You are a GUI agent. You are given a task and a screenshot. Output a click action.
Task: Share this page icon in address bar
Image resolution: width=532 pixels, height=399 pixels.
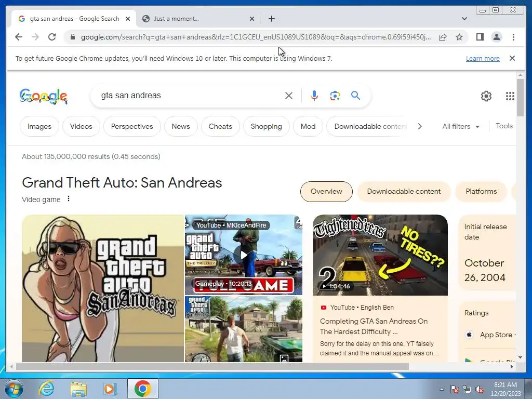[x=443, y=37]
